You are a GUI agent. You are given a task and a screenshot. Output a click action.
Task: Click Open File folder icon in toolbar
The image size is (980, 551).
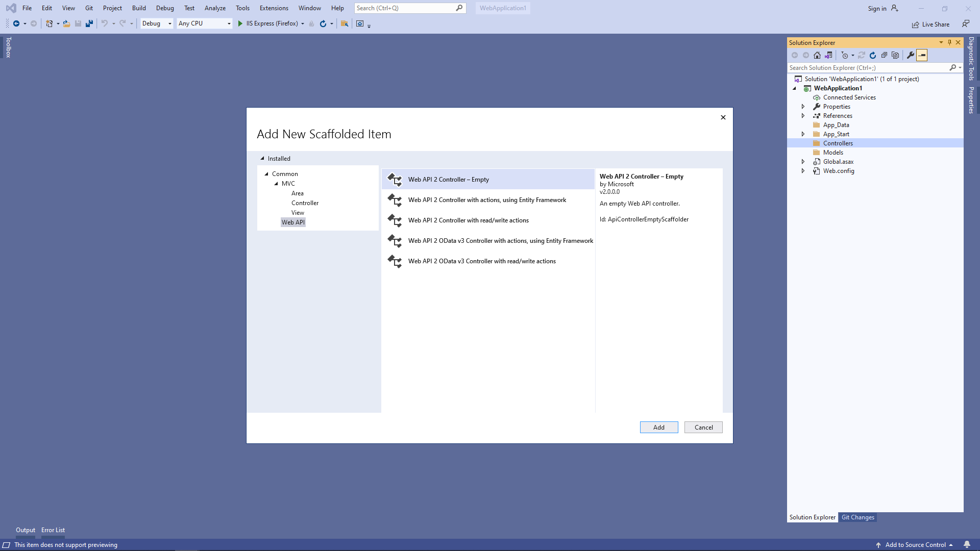point(66,23)
